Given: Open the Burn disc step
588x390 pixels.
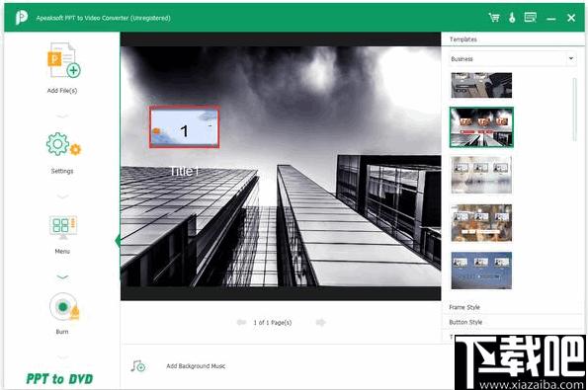Looking at the screenshot, I should pos(64,306).
